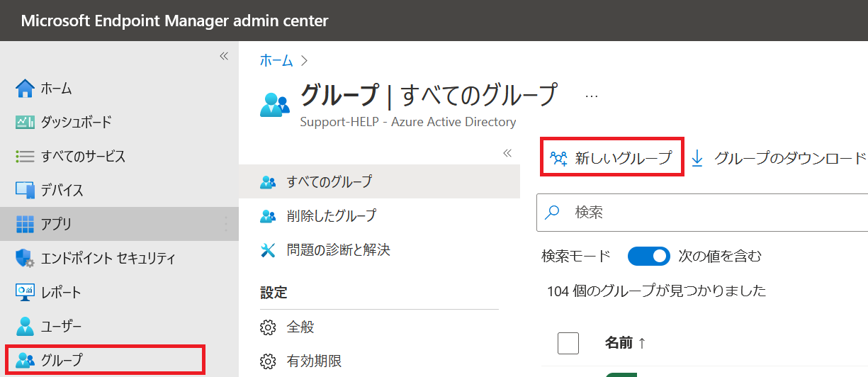Screen dimensions: 868x377
Task: Click the レポート icon in sidebar
Action: [x=25, y=292]
